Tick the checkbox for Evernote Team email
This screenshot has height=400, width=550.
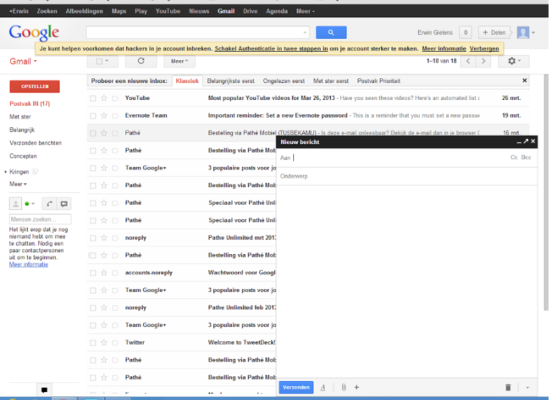93,115
